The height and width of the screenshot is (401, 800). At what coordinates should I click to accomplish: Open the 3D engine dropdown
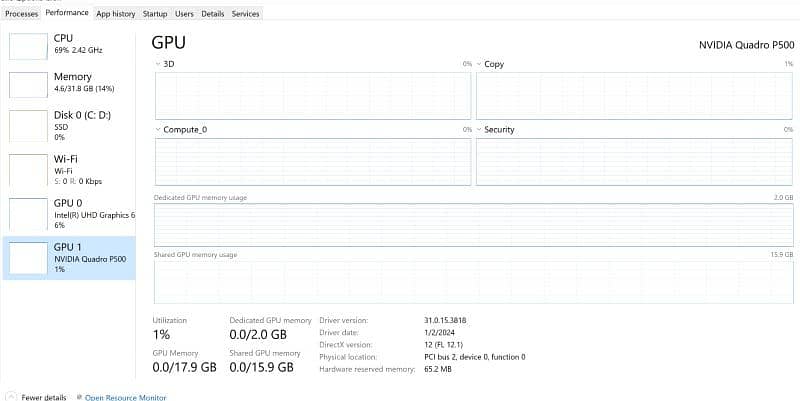158,64
